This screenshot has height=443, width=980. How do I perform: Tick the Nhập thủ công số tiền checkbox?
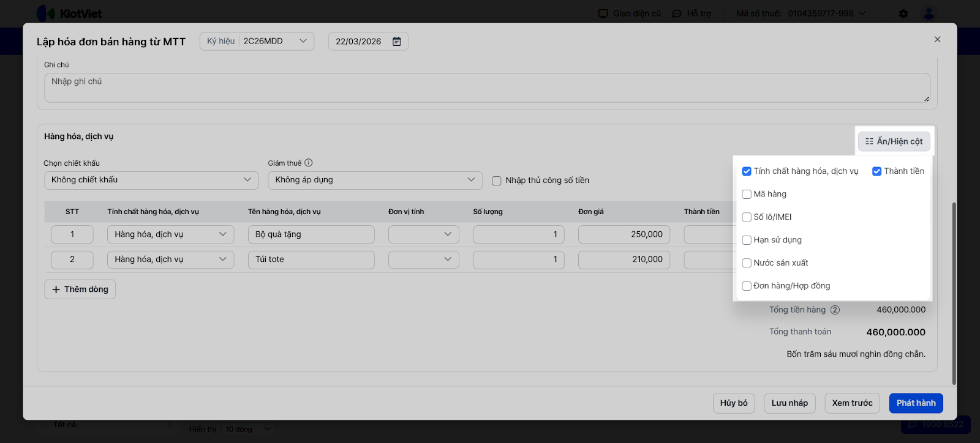[x=497, y=181]
